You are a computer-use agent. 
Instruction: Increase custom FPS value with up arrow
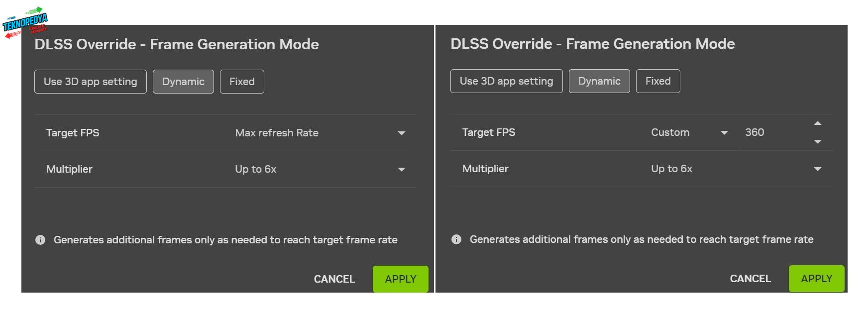817,123
